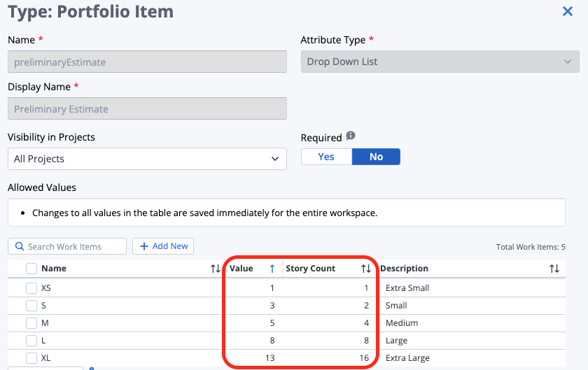588x370 pixels.
Task: Click the Add New button
Action: [163, 246]
